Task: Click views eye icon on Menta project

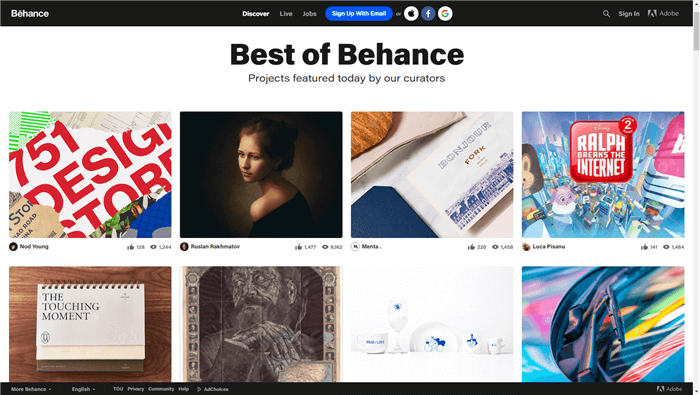Action: (x=495, y=247)
